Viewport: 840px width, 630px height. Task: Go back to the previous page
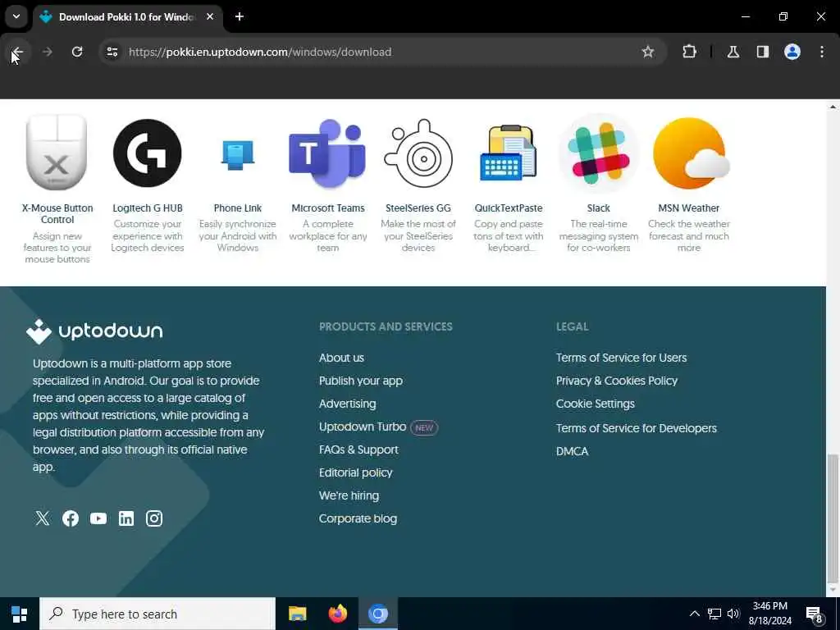tap(17, 52)
